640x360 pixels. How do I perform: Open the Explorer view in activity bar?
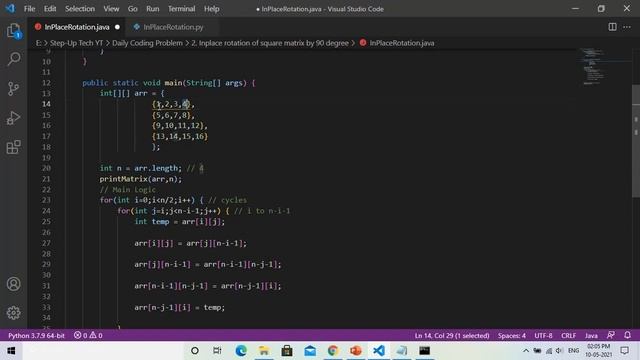tap(13, 31)
